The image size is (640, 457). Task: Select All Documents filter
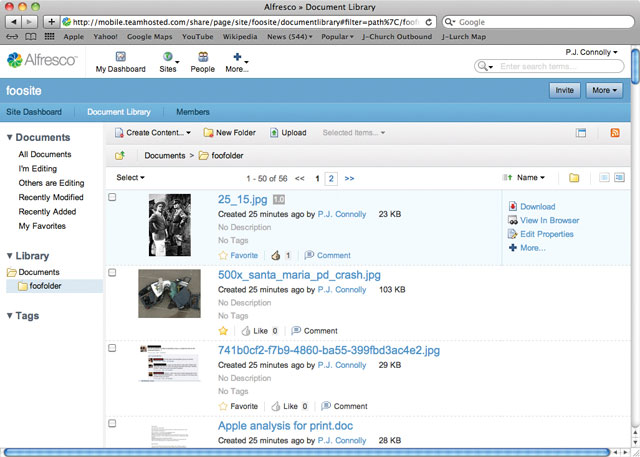(x=45, y=154)
